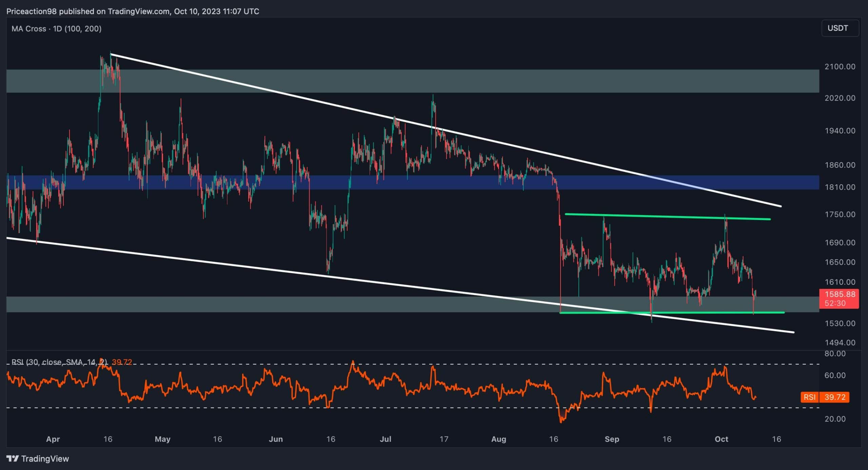This screenshot has width=868, height=470.
Task: Select the blue horizontal zone near 1810
Action: (413, 182)
